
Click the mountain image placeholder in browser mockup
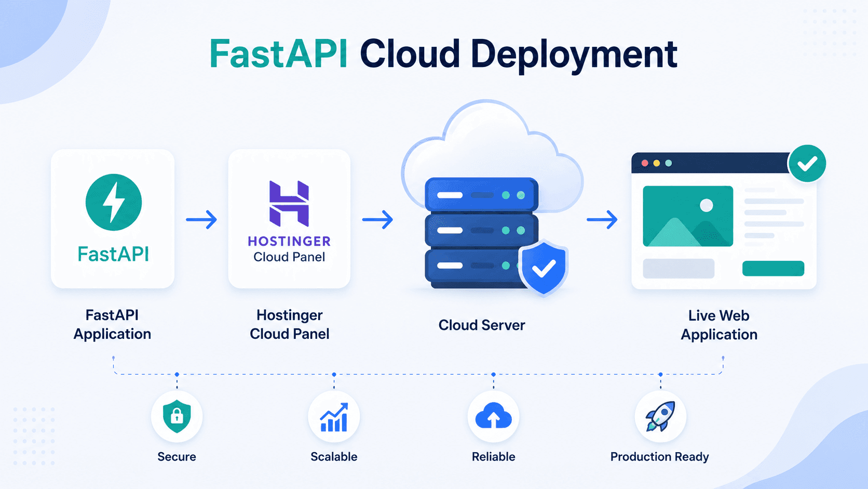[688, 216]
